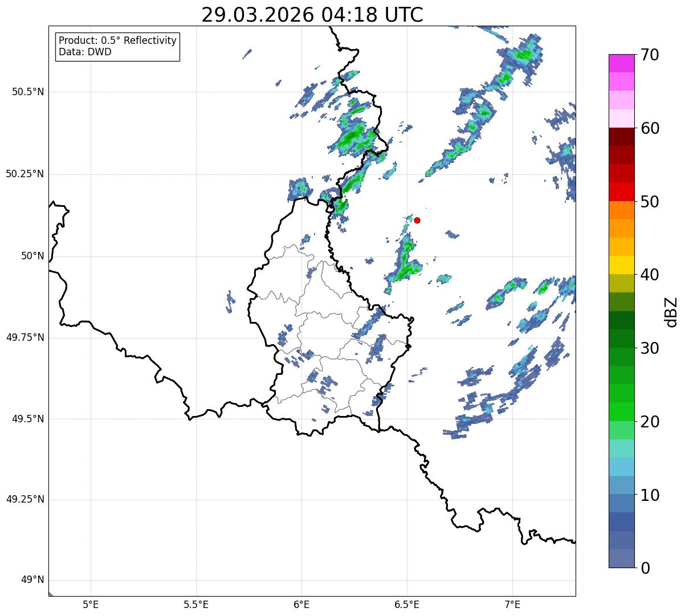Click the 'Data: DWD' text
The width and height of the screenshot is (685, 616).
(85, 52)
